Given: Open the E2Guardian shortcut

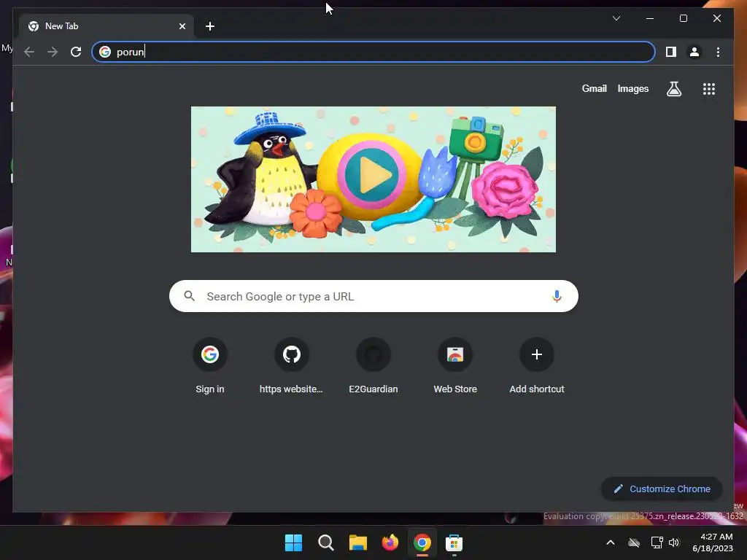Looking at the screenshot, I should click(373, 367).
